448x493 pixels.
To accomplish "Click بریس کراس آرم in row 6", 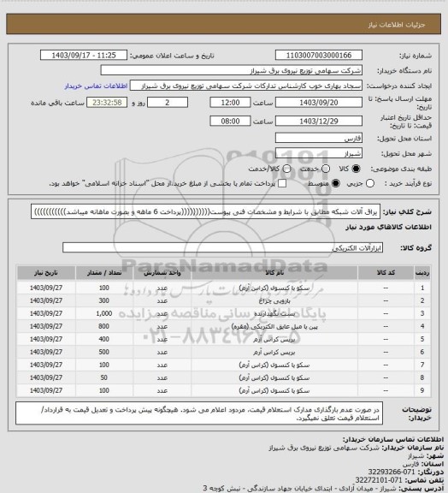I will pyautogui.click(x=274, y=353).
